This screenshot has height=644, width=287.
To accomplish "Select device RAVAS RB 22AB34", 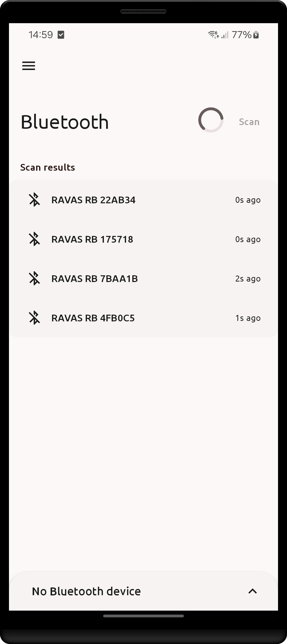I will coord(93,200).
